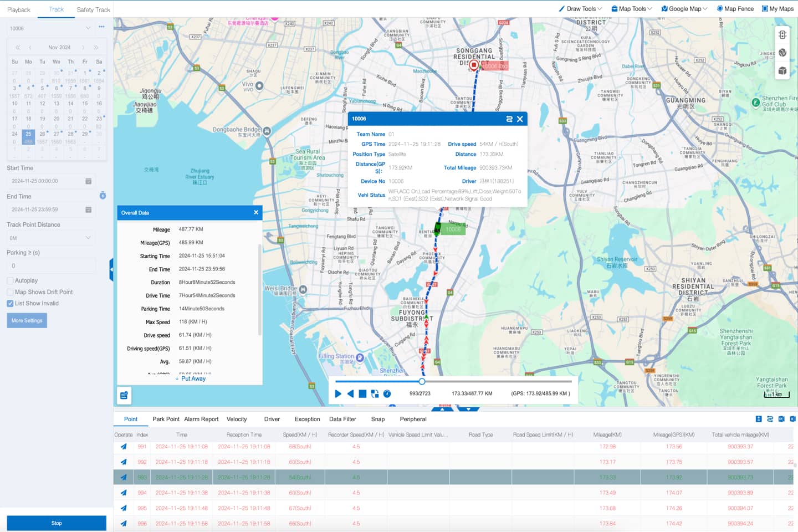Open the vehicle 10006 dropdown
This screenshot has height=532, width=798.
[x=50, y=28]
